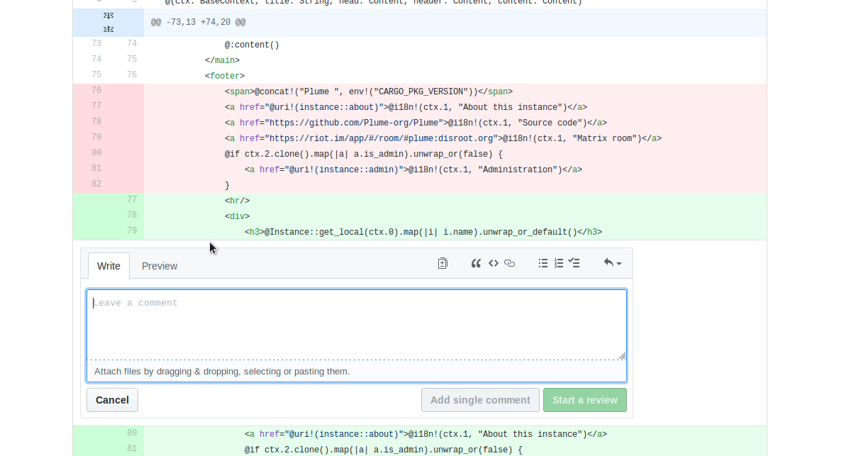868x456 pixels.
Task: Click Start a review
Action: pos(585,400)
